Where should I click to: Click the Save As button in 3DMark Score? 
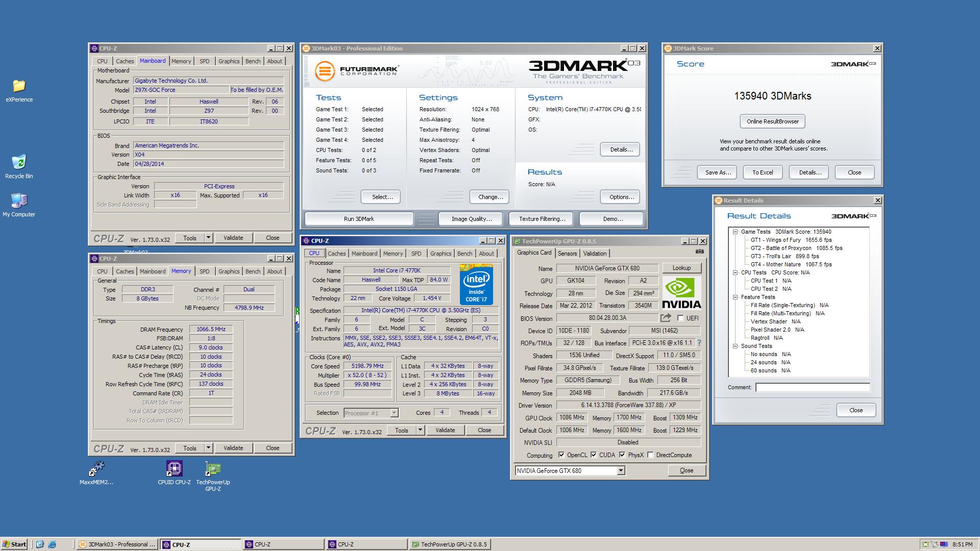[x=718, y=172]
